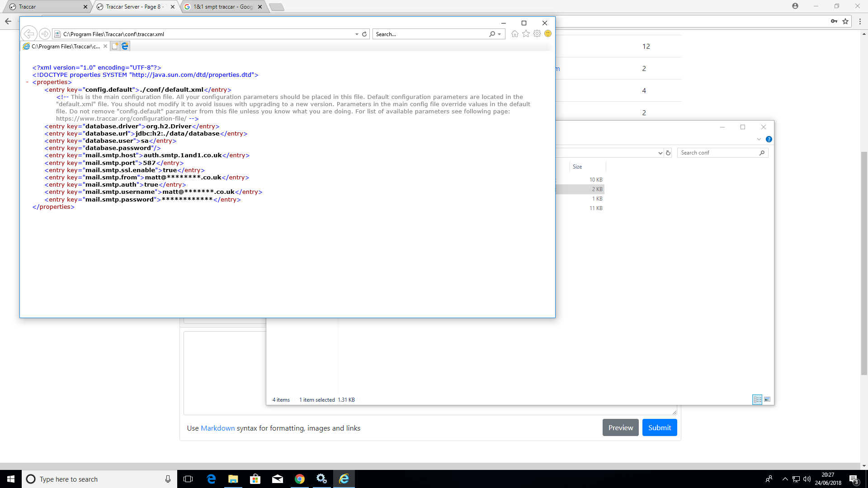Click the Cortana microphone icon
This screenshot has height=488, width=868.
[x=168, y=479]
